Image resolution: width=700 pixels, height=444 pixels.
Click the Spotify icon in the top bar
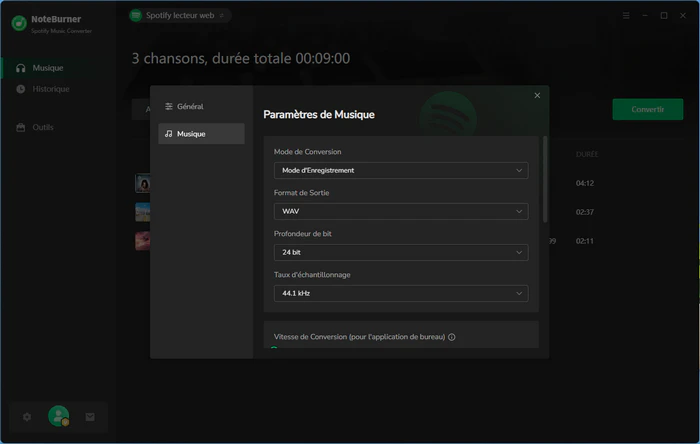[136, 15]
